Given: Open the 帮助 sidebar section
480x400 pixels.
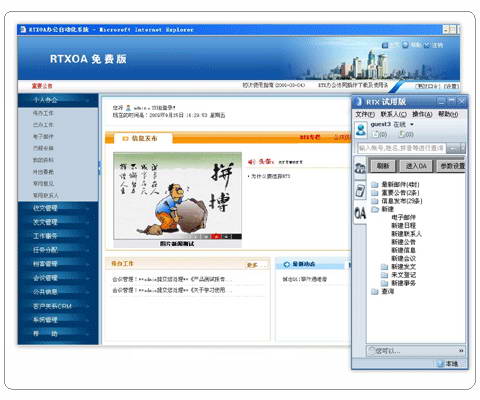Looking at the screenshot, I should click(58, 333).
